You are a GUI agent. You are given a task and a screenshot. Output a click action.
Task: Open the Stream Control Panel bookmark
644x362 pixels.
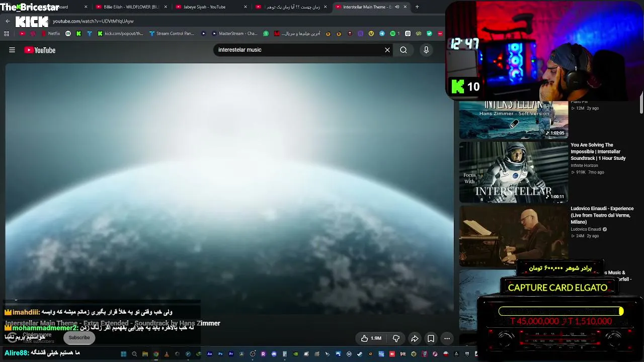point(172,34)
